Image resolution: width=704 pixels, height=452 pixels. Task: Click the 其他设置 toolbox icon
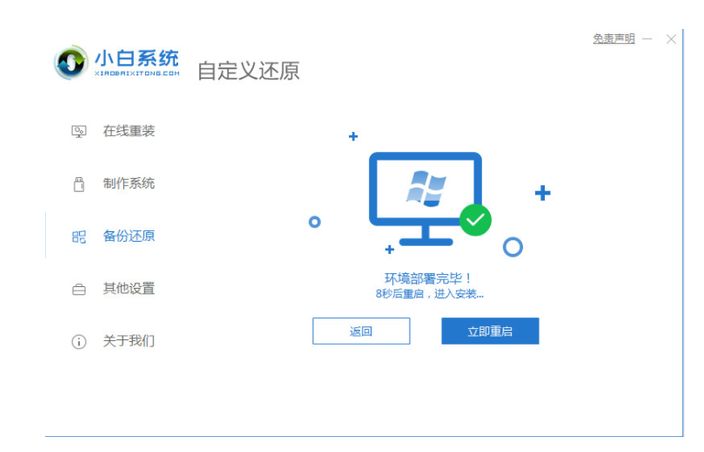(79, 290)
